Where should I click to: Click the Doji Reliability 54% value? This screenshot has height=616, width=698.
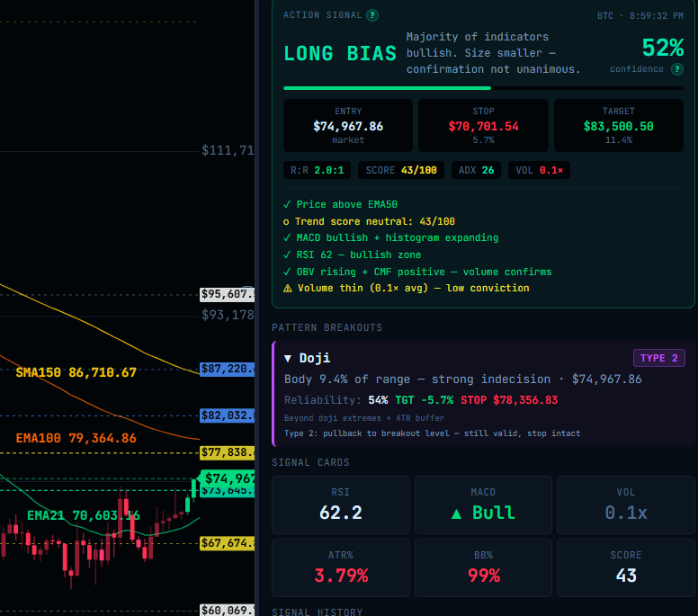tap(378, 400)
